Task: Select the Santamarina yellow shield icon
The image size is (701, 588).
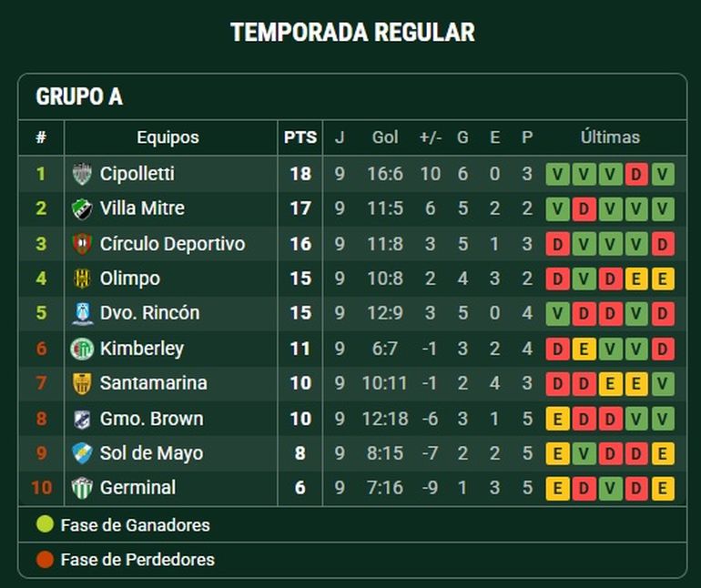Action: (82, 383)
